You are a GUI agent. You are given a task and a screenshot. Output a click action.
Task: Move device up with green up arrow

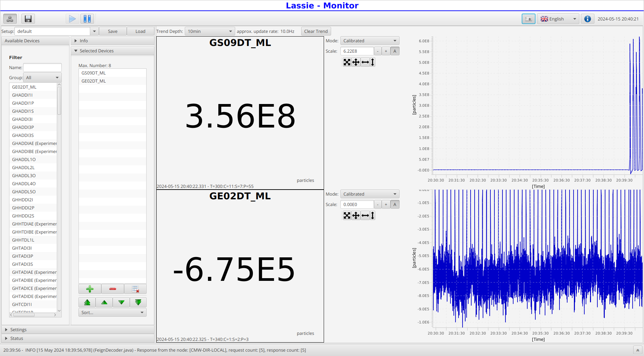pyautogui.click(x=104, y=302)
